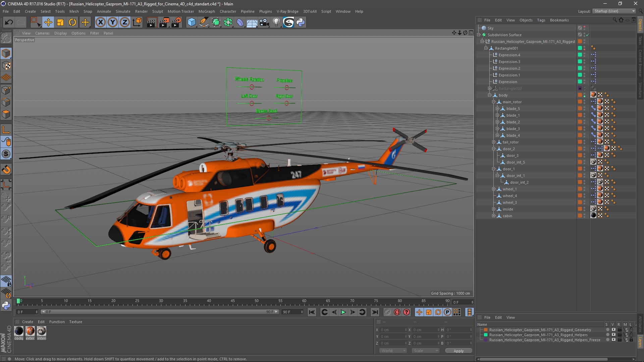Screen dimensions: 644x362
Task: Expand the blade_5 tree node
Action: (x=497, y=109)
